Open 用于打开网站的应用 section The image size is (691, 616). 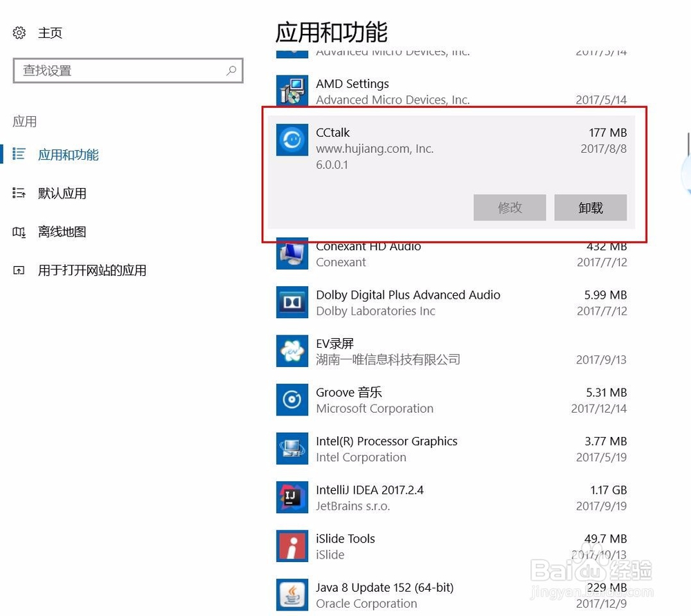pos(92,270)
